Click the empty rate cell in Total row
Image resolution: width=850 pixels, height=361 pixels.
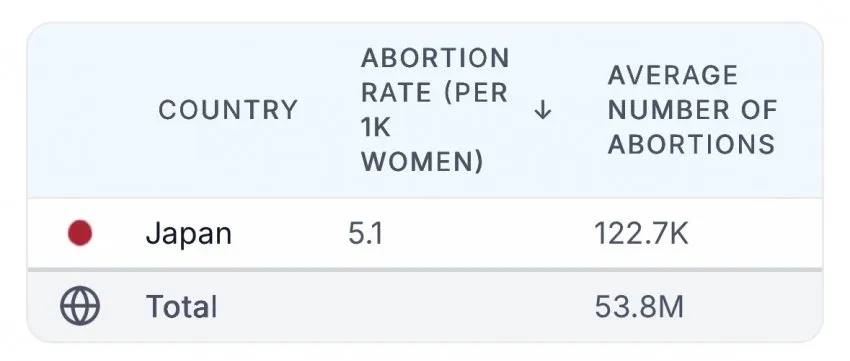(x=455, y=306)
